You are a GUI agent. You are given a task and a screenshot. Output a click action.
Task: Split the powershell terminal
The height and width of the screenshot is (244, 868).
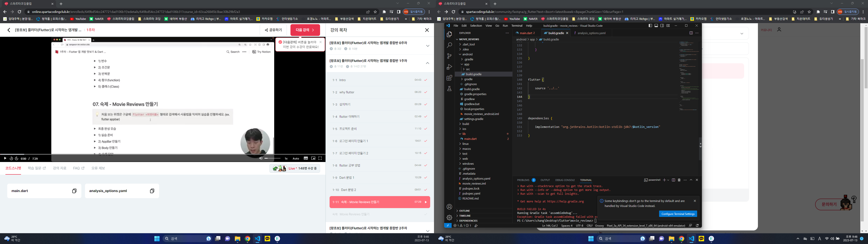pos(673,180)
